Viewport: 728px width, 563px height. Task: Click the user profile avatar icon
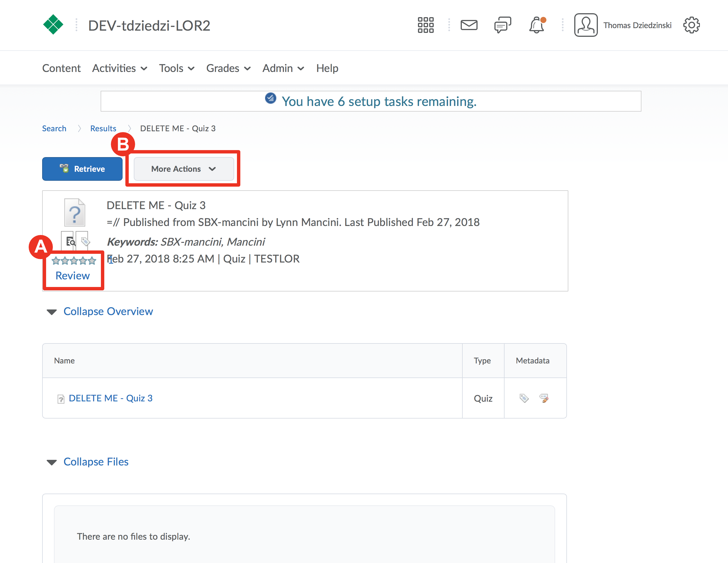[x=586, y=25]
